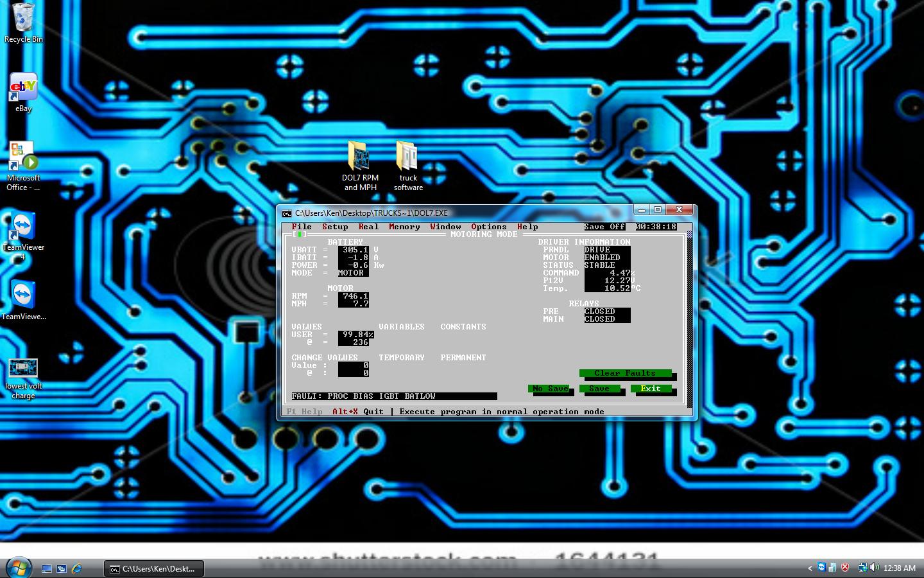This screenshot has width=924, height=578.
Task: Select the second TeamViewer desktop shortcut
Action: coord(23,300)
